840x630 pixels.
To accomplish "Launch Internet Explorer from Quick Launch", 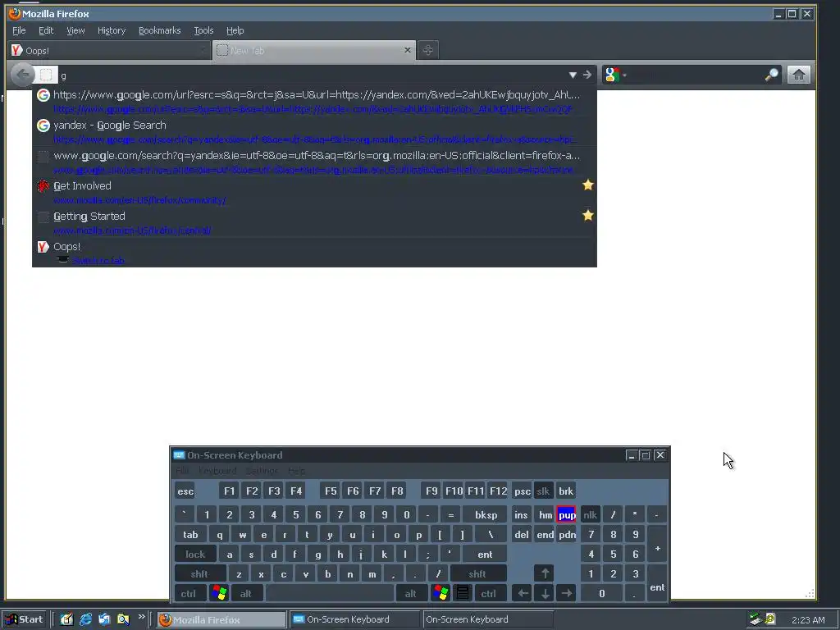I will pos(85,619).
